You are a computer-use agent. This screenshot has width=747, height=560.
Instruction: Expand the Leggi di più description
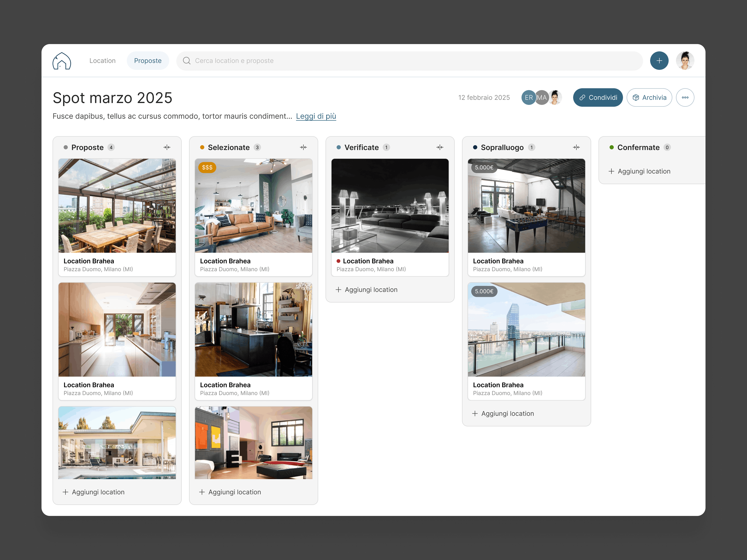point(316,116)
